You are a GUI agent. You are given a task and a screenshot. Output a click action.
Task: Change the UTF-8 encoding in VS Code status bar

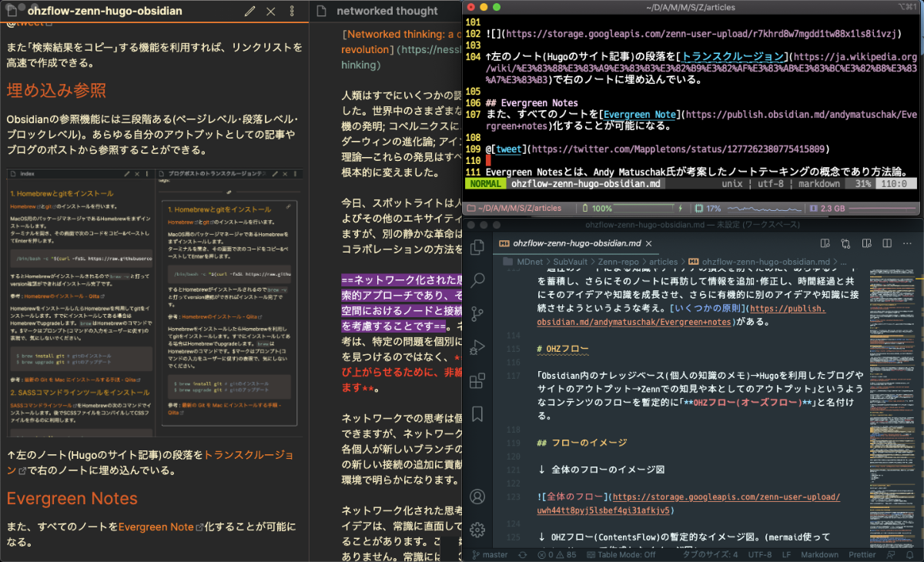pyautogui.click(x=759, y=554)
